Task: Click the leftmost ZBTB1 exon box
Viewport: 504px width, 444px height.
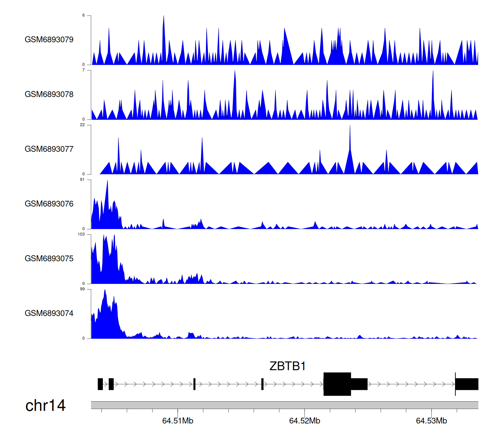Action: coord(100,384)
